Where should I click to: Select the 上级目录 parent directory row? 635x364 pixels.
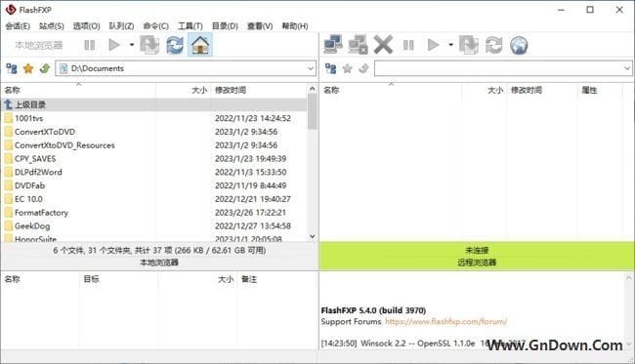click(x=154, y=104)
